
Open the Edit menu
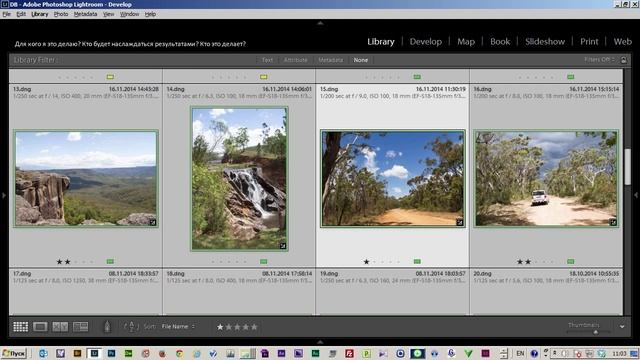(x=21, y=14)
